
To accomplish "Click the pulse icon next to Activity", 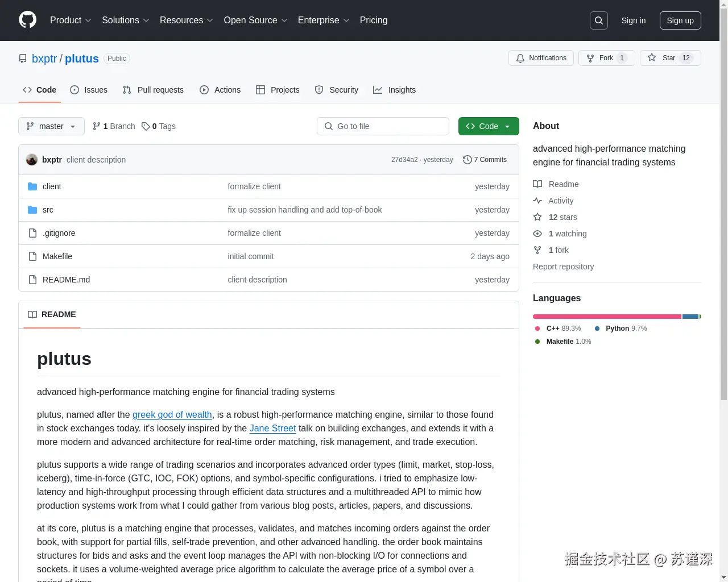I will point(537,201).
